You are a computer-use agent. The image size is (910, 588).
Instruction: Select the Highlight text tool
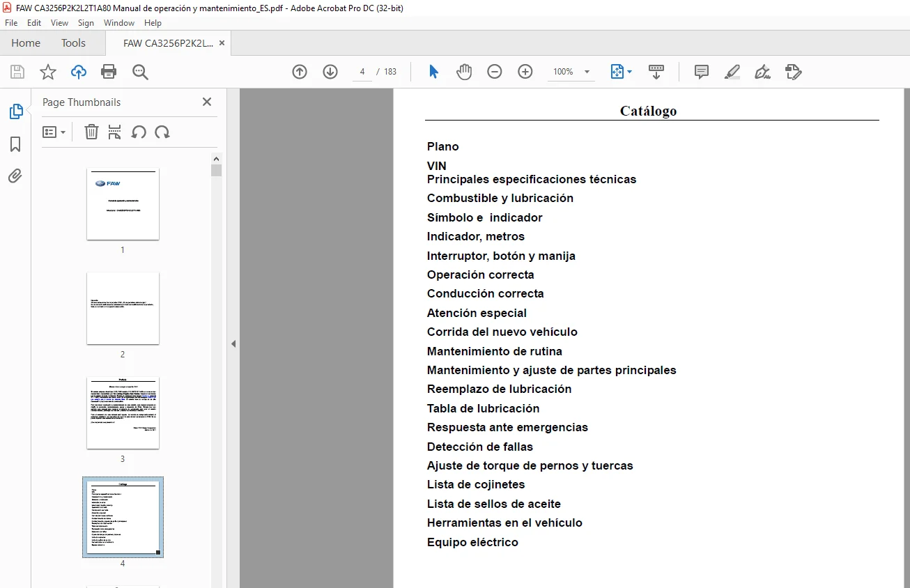coord(732,72)
